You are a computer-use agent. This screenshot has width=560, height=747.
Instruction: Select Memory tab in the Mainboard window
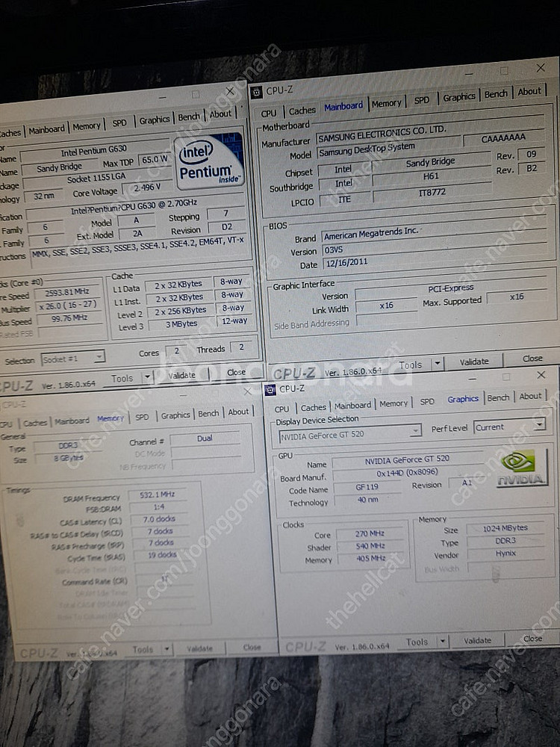(387, 103)
